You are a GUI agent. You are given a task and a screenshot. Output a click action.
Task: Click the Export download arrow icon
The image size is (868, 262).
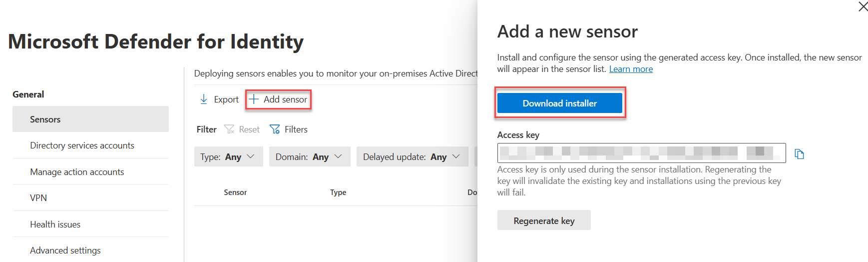204,99
